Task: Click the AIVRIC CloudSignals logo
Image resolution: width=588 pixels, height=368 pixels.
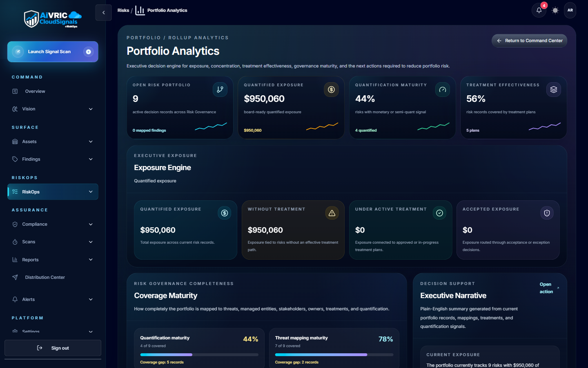Action: (x=53, y=19)
